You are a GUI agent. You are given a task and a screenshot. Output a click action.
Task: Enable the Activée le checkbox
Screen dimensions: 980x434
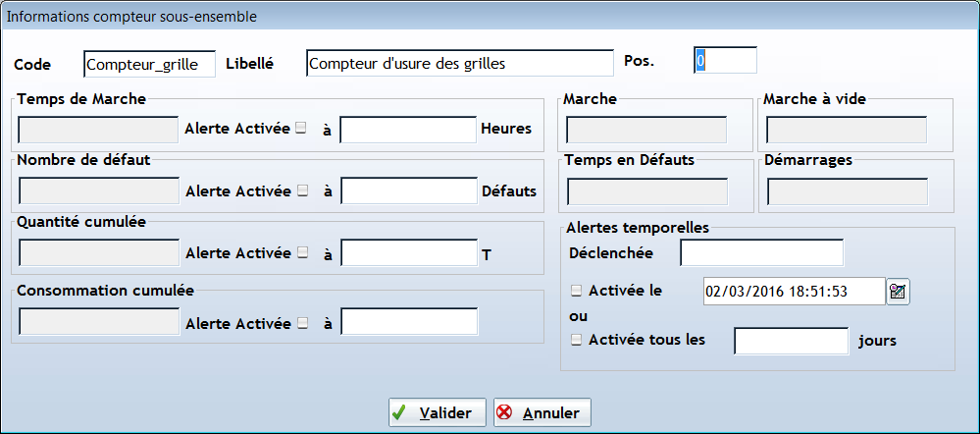click(576, 291)
